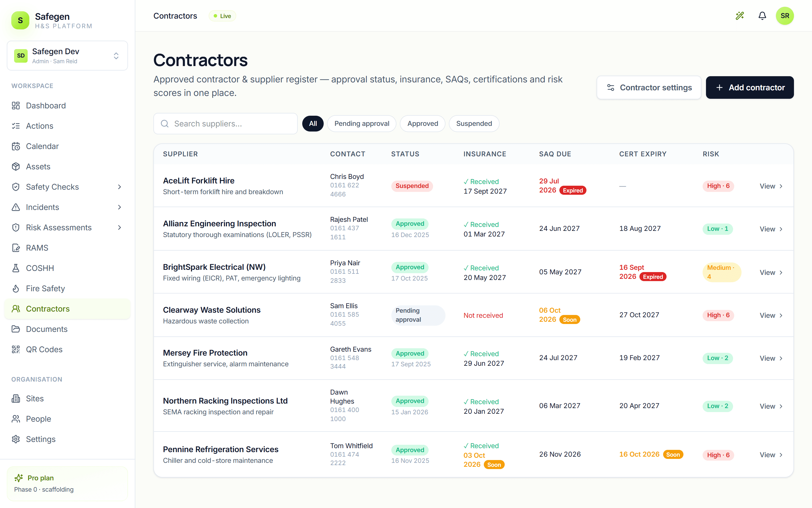Go to Documents in sidebar
Viewport: 812px width, 508px height.
(x=67, y=329)
